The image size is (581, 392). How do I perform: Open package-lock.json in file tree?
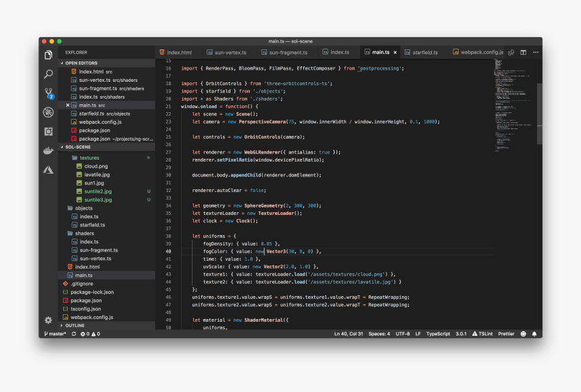coord(107,292)
